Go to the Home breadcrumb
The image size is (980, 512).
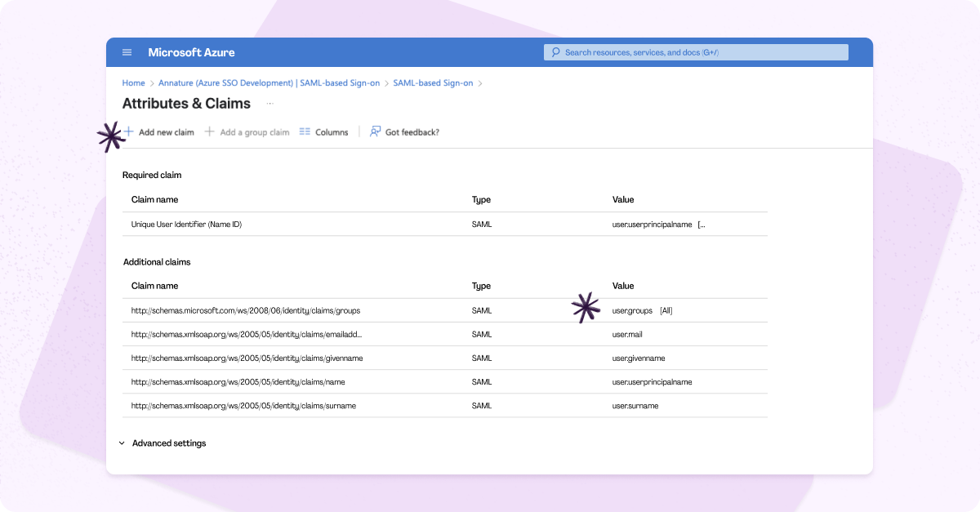(x=133, y=83)
